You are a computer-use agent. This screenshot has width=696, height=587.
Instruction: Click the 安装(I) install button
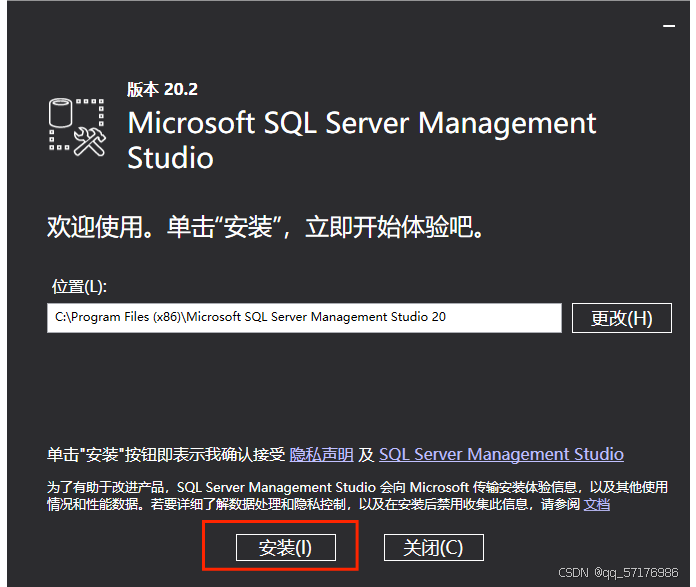point(285,547)
